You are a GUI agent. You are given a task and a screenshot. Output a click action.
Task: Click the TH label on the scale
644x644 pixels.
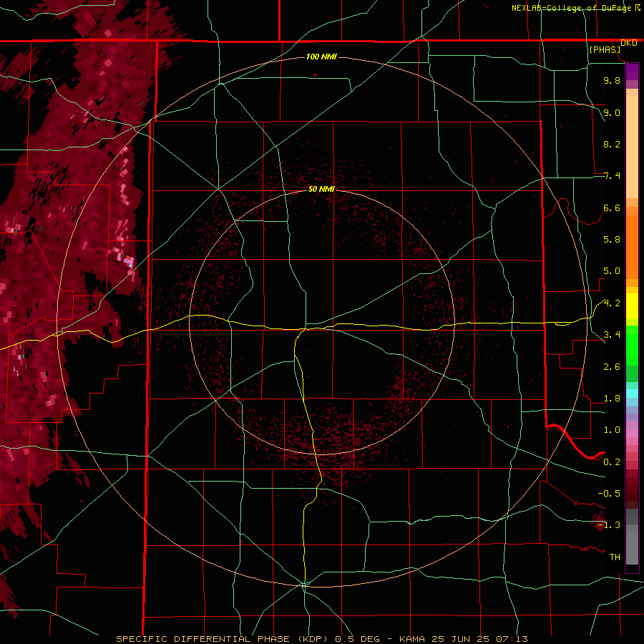coord(615,557)
